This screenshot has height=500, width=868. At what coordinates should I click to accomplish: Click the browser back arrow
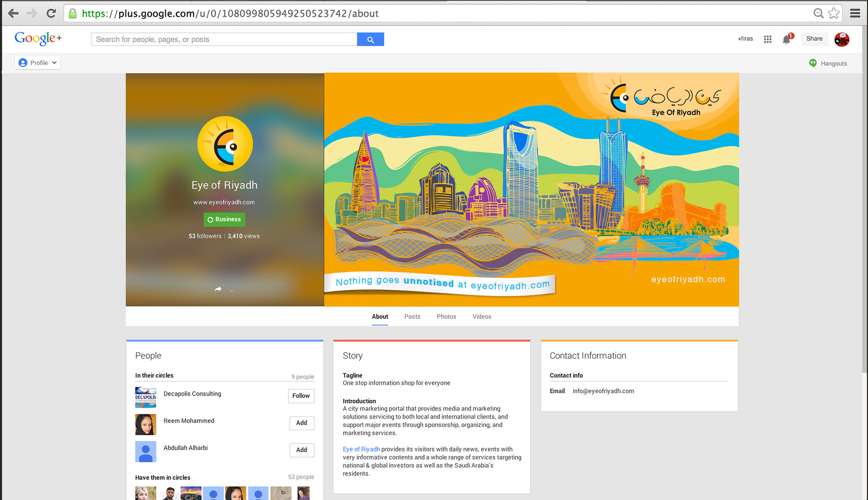tap(14, 14)
